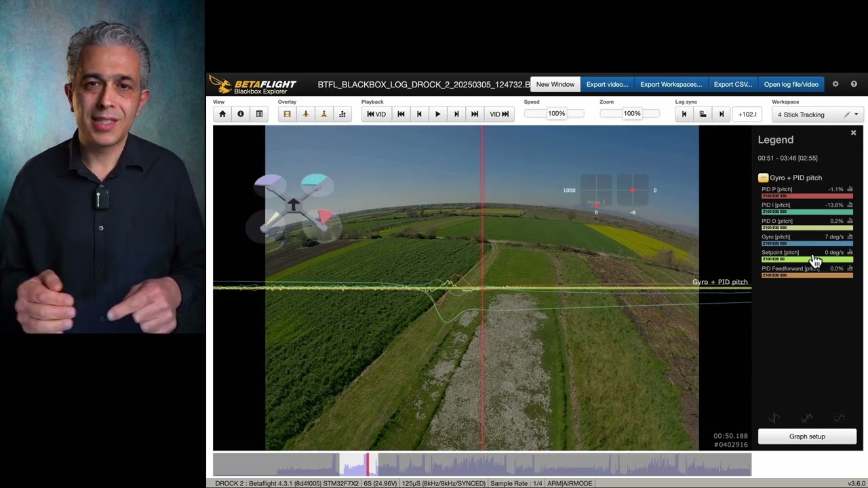Viewport: 868px width, 488px height.
Task: Click the New Window button
Action: [555, 84]
